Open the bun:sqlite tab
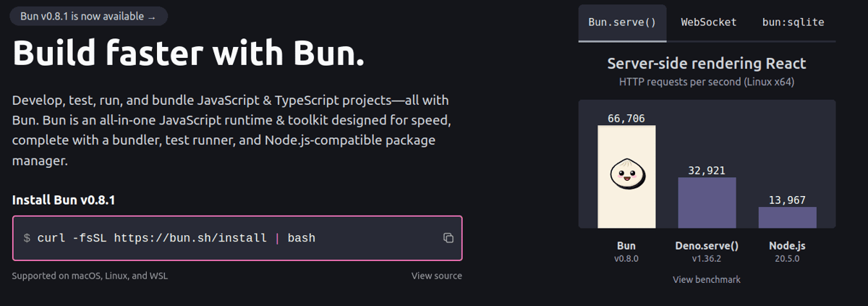Image resolution: width=868 pixels, height=306 pixels. pos(793,22)
